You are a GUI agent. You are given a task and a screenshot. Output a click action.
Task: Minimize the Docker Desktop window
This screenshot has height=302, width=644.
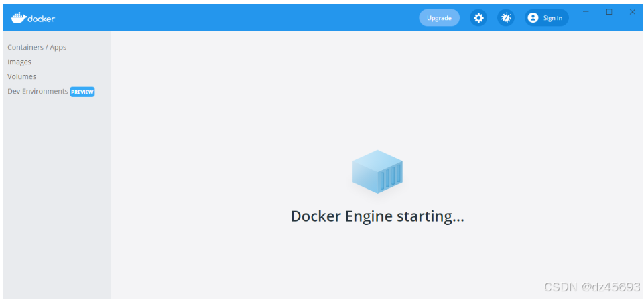point(586,12)
